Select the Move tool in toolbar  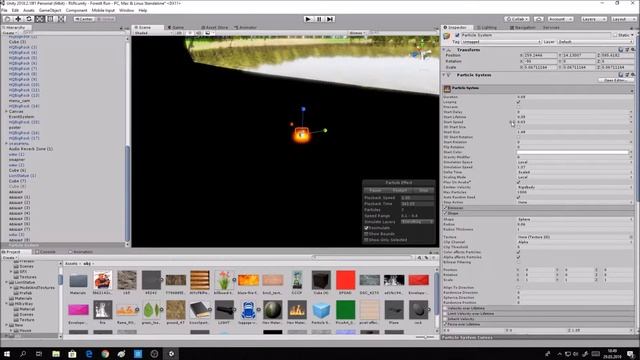[18, 19]
